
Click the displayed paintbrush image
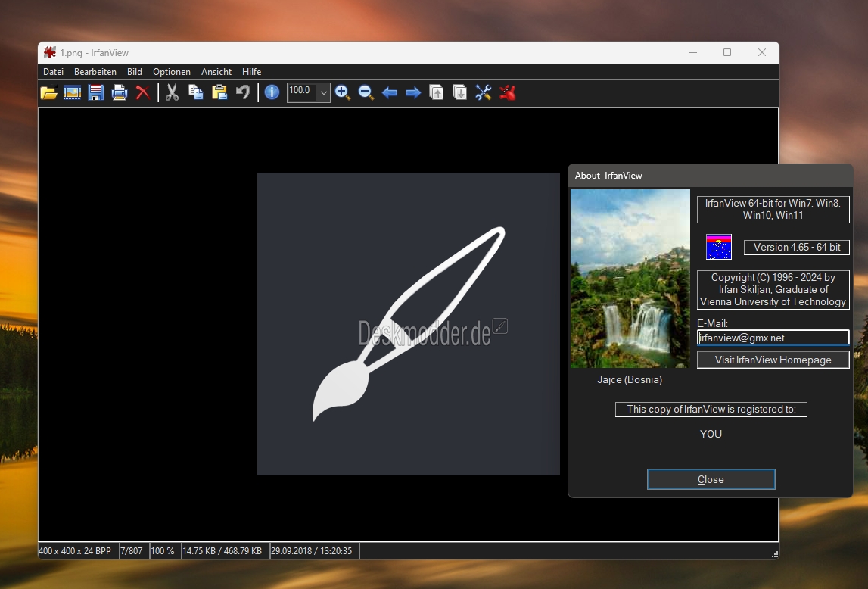409,324
